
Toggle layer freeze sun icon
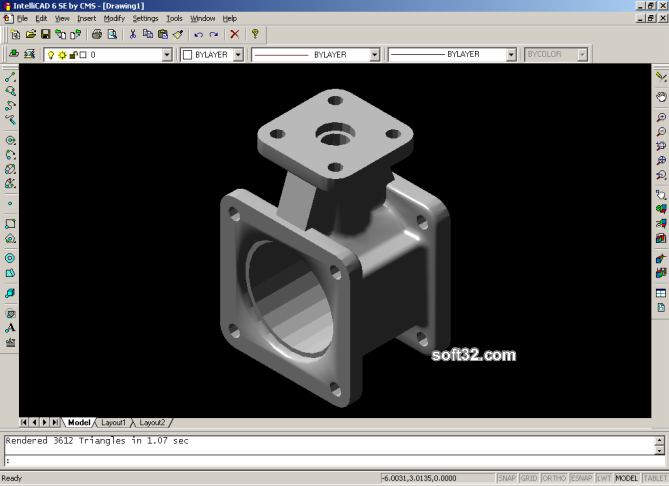62,55
